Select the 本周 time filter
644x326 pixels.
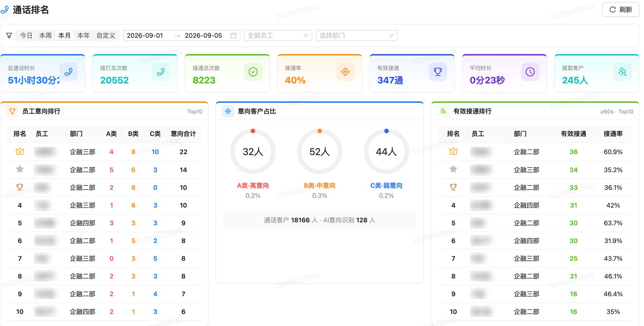(x=45, y=35)
